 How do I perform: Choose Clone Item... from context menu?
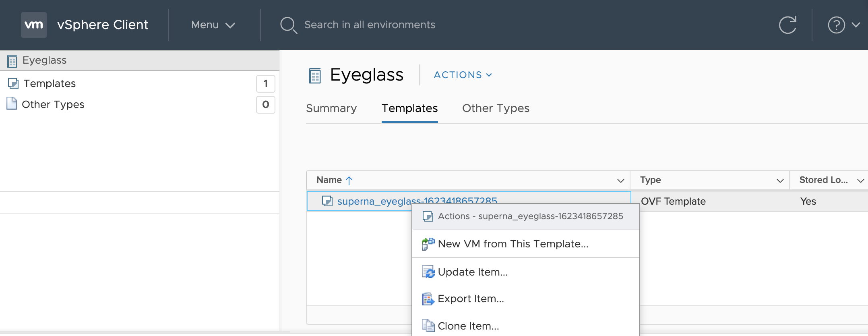coord(526,326)
